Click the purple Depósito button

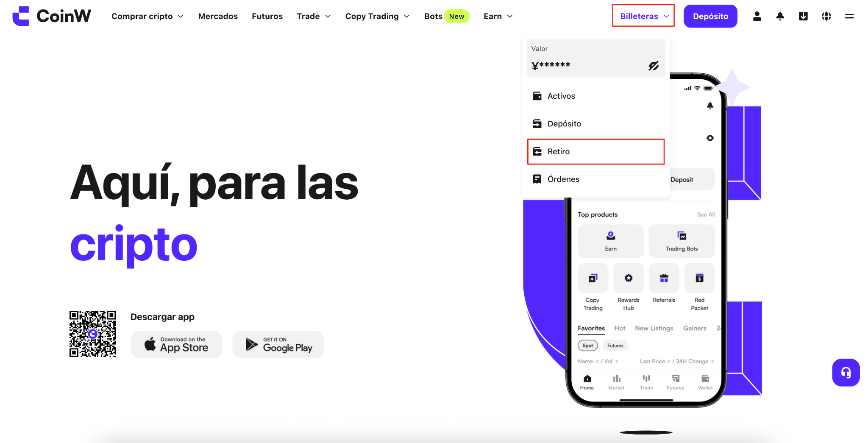pyautogui.click(x=710, y=16)
